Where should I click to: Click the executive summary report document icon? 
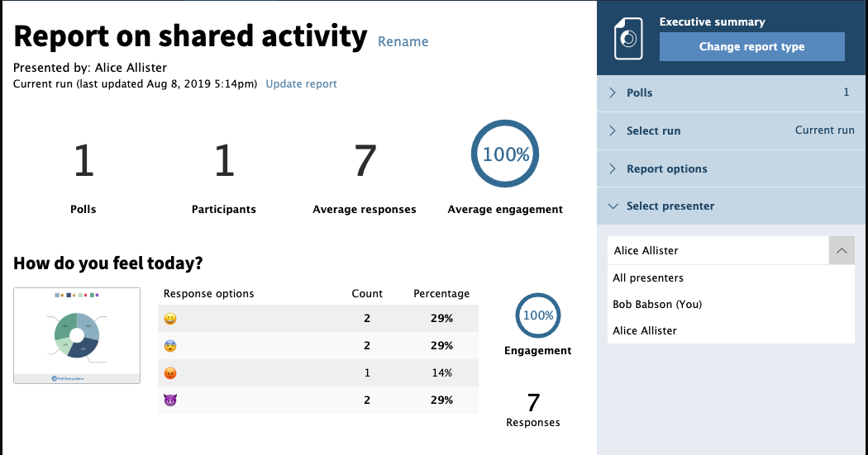627,39
